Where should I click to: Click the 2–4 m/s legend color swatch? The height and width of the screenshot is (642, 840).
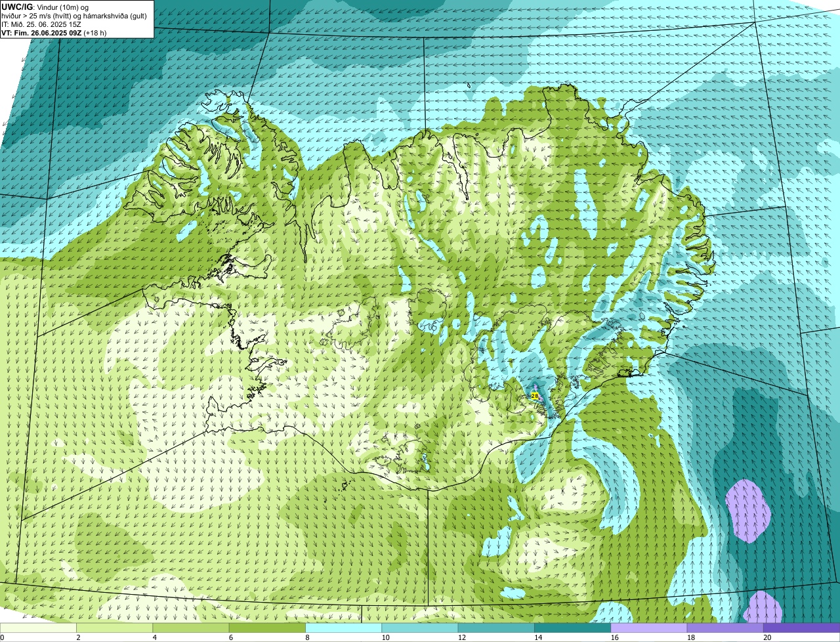[115, 628]
